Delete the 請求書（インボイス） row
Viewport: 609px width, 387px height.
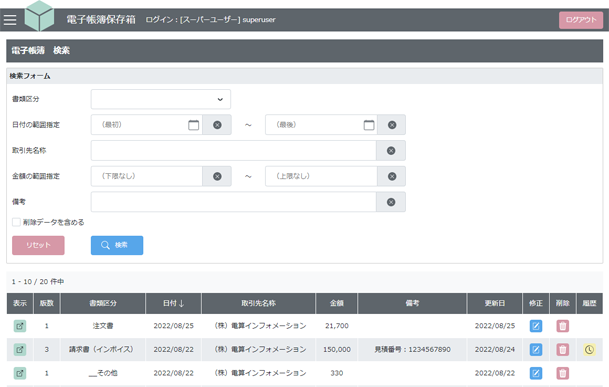point(562,350)
